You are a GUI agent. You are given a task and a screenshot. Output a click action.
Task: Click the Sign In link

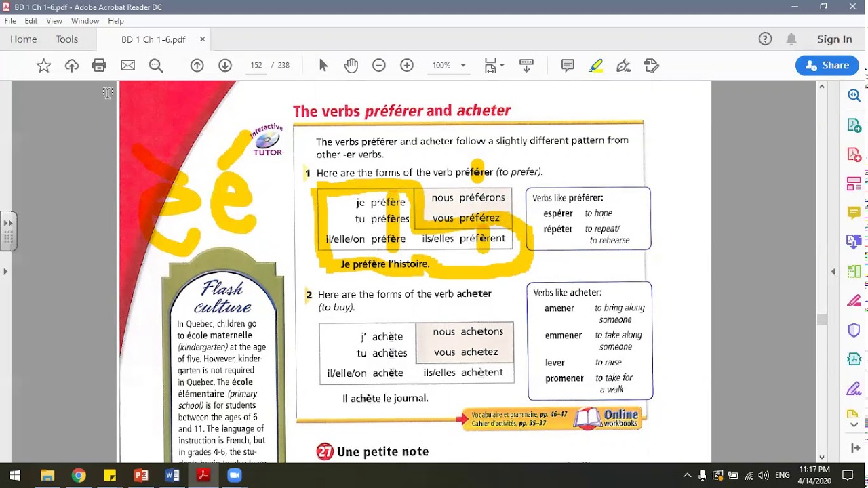tap(835, 39)
